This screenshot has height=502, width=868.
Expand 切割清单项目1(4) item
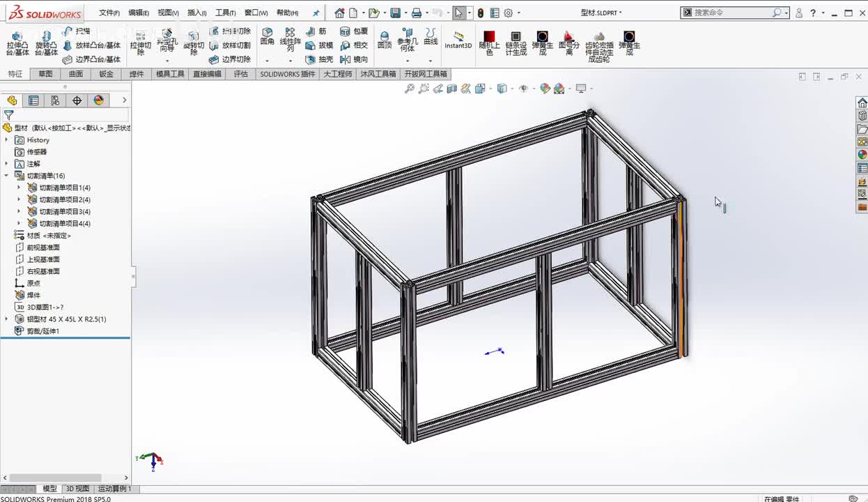click(19, 188)
